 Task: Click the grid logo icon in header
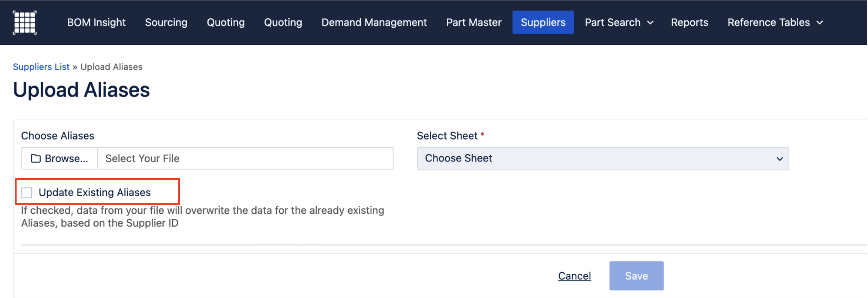(24, 23)
